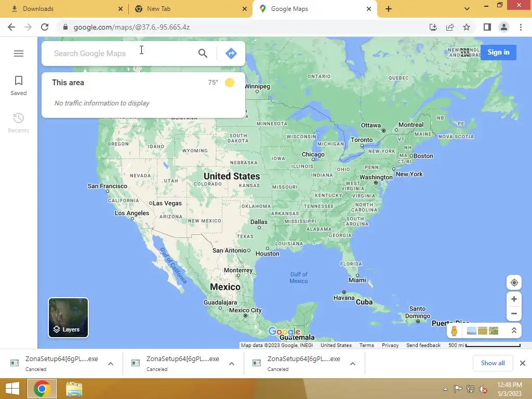Expand options for first ZonaSetup64 download
This screenshot has height=399, width=532.
111,364
